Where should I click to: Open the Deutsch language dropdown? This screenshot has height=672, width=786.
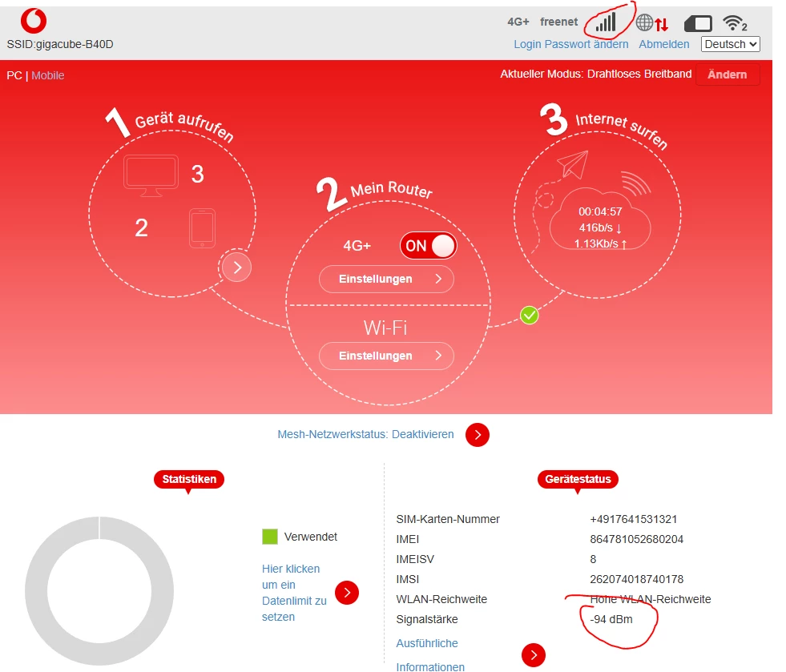pos(731,44)
